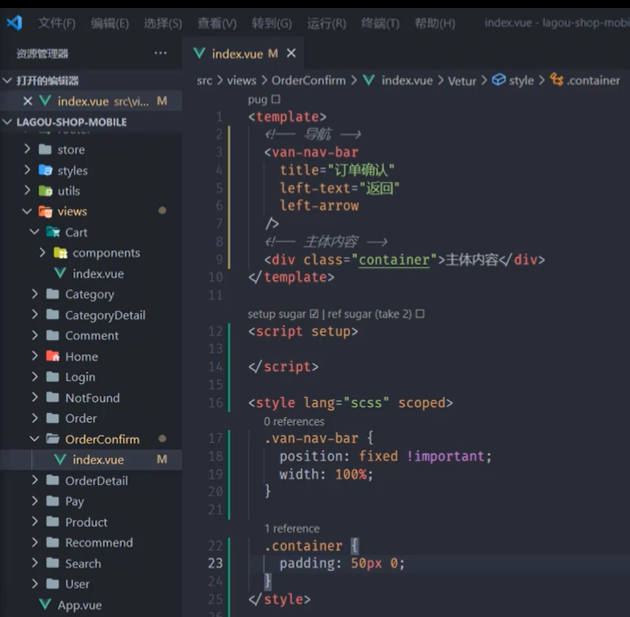Click the Home folder icon

(x=53, y=356)
